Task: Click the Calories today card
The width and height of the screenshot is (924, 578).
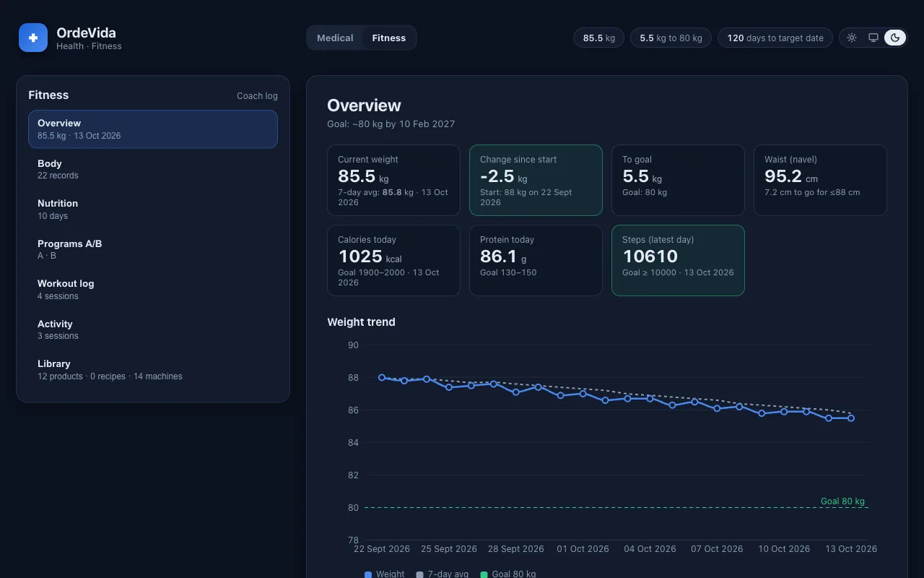Action: click(393, 260)
